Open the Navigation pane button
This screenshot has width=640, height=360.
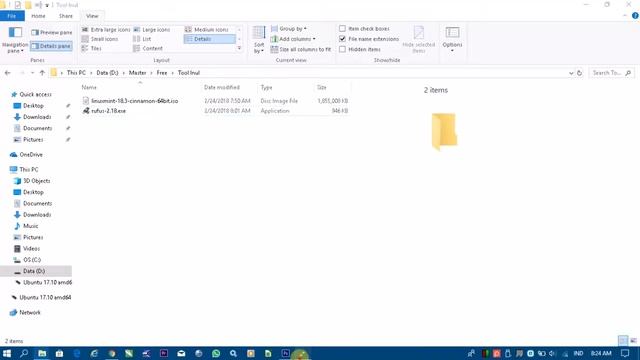[15, 40]
